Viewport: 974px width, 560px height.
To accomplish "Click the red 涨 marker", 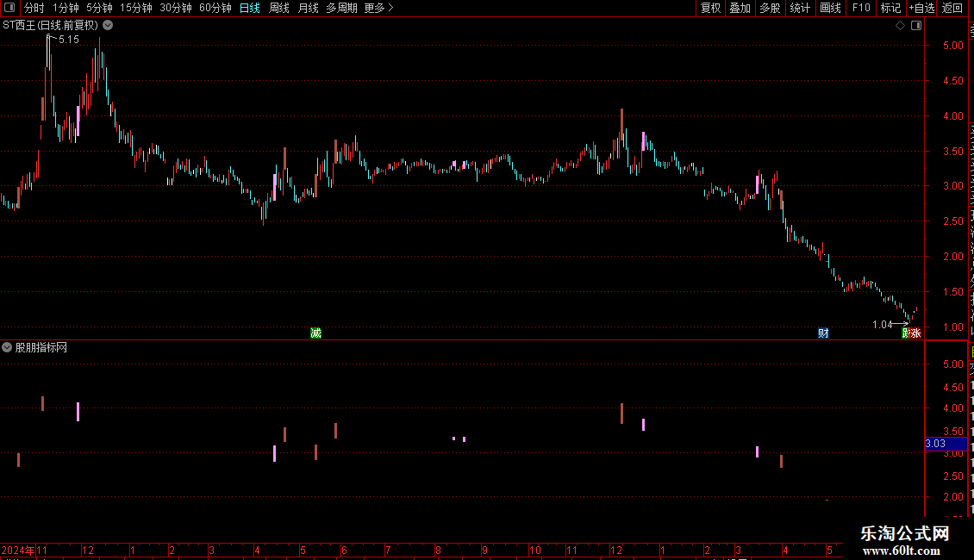I will (x=915, y=333).
